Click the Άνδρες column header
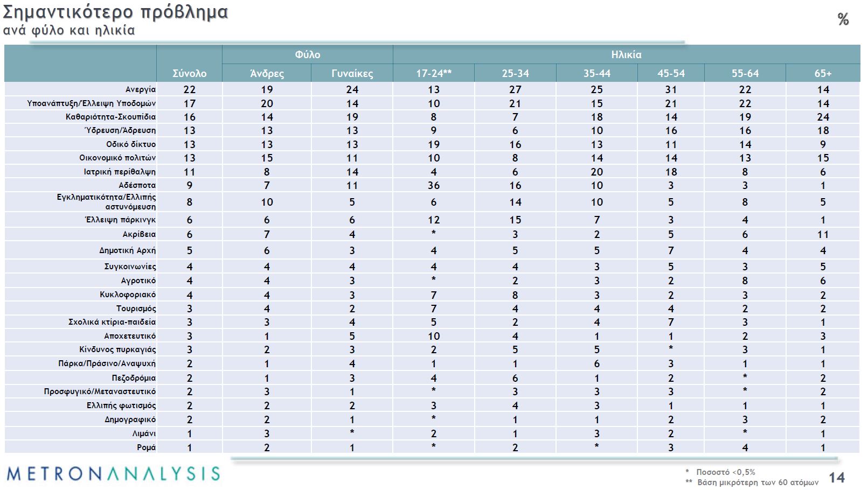The width and height of the screenshot is (868, 490). 267,73
